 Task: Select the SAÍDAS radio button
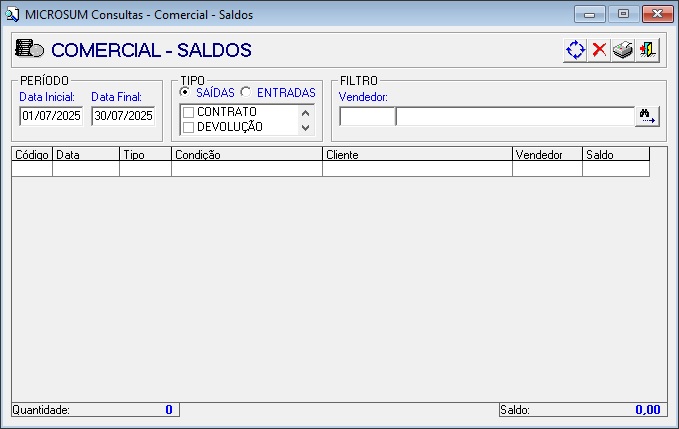184,92
